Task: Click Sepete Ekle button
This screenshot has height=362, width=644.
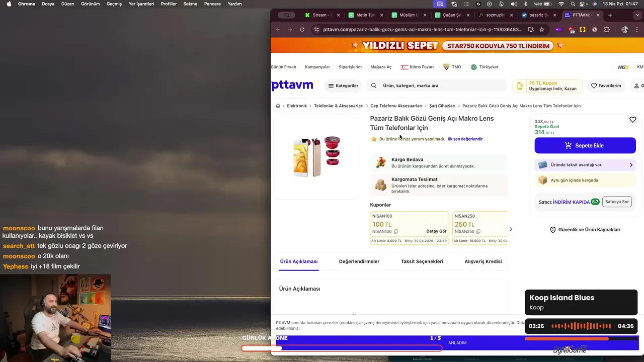Action: [x=585, y=145]
